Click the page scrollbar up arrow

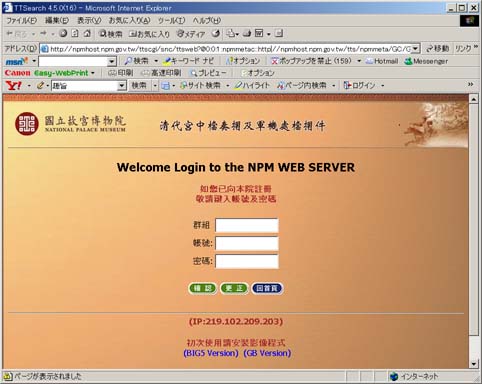click(474, 99)
